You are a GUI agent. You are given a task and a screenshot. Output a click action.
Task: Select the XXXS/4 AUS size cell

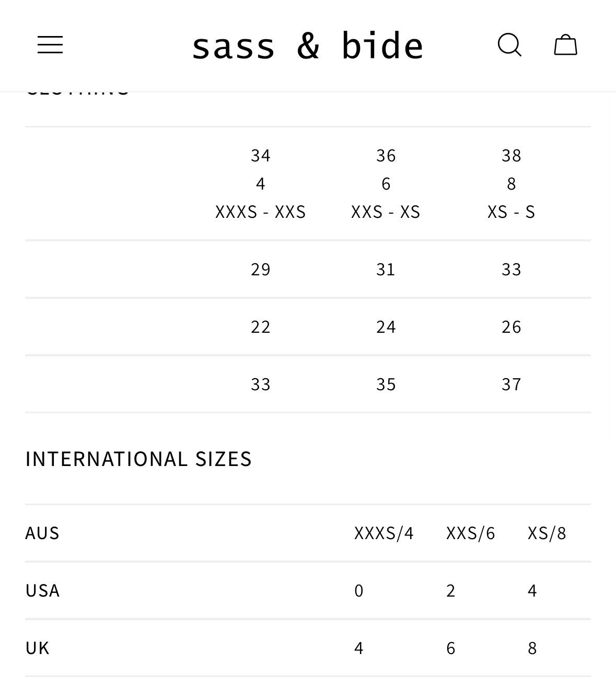pos(384,533)
